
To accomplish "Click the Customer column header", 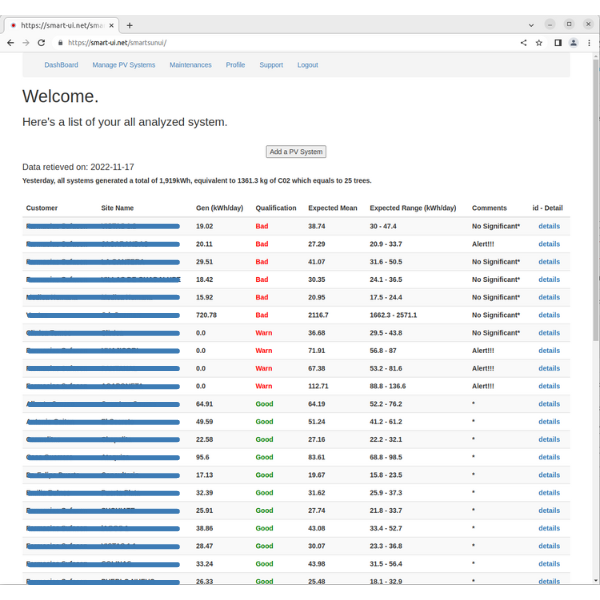I will [42, 208].
